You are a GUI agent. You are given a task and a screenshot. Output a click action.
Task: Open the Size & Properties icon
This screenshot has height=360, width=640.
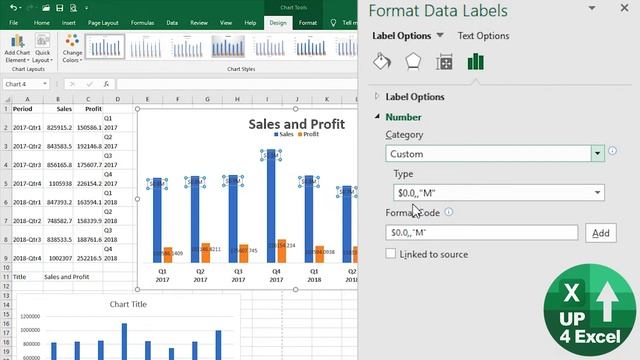pyautogui.click(x=444, y=62)
